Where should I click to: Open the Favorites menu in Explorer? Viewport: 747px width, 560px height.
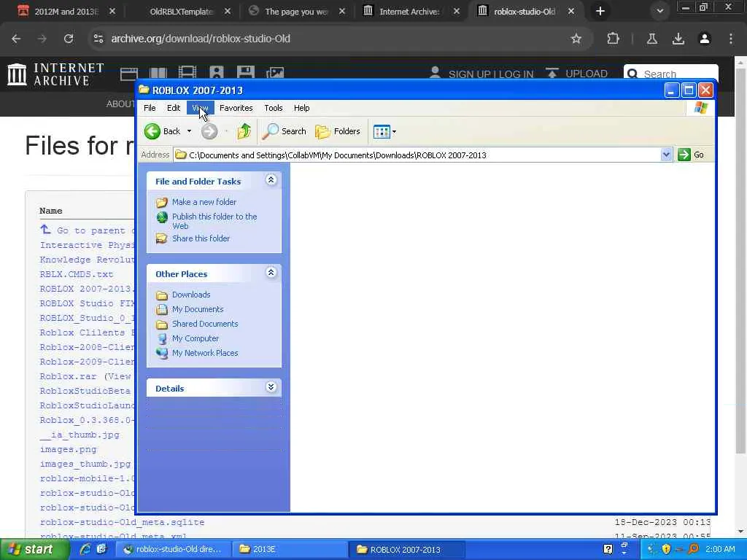pos(236,108)
